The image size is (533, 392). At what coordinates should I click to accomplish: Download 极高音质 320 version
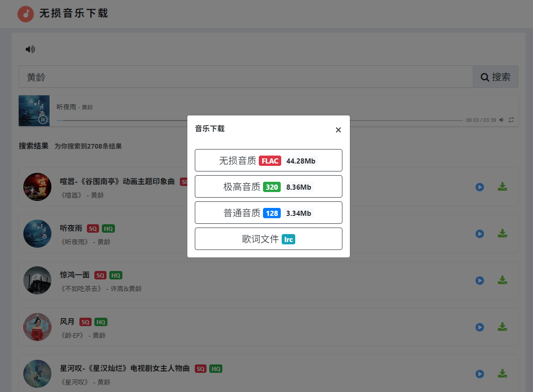[x=268, y=187]
